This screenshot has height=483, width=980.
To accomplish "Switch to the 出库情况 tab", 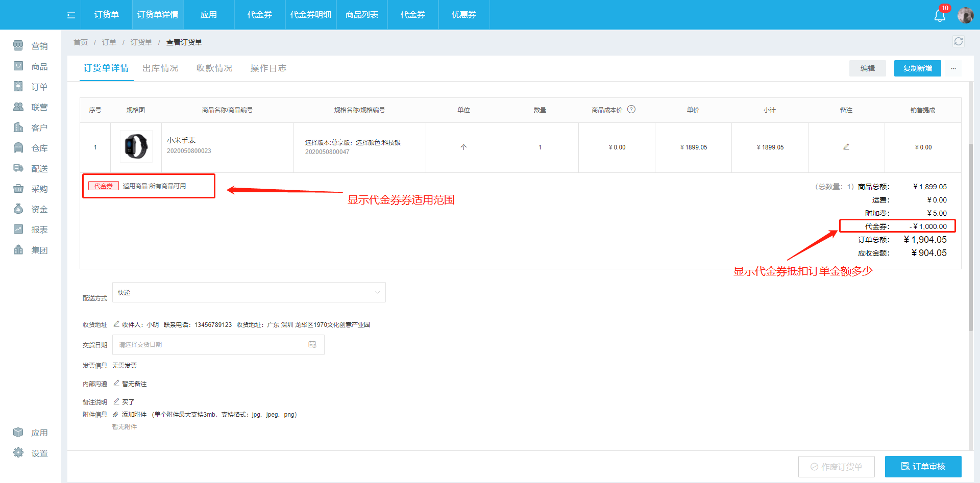I will click(160, 68).
